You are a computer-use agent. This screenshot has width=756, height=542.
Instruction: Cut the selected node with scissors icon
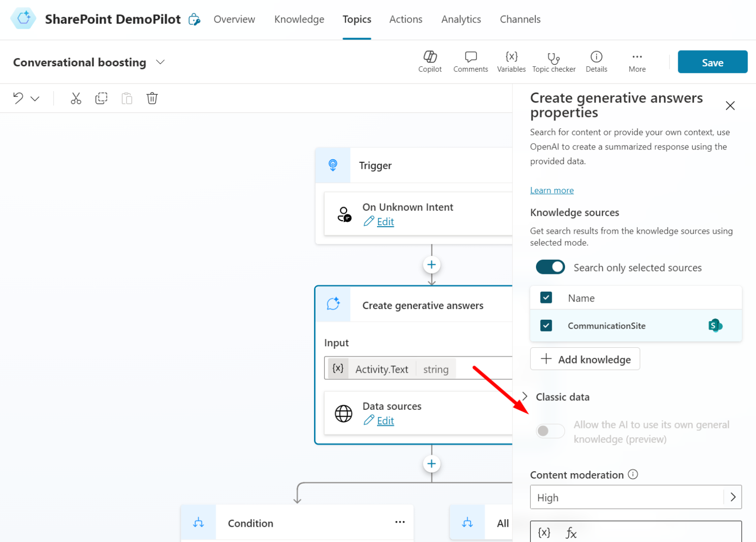[76, 98]
